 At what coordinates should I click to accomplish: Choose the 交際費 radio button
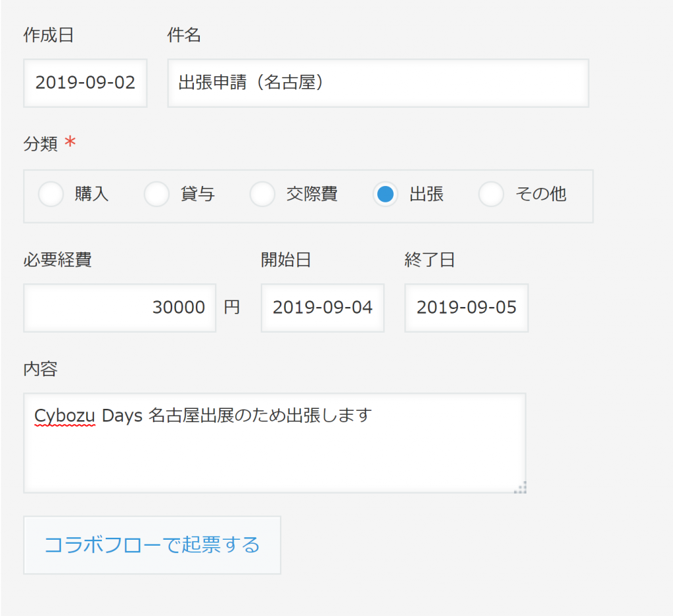262,194
